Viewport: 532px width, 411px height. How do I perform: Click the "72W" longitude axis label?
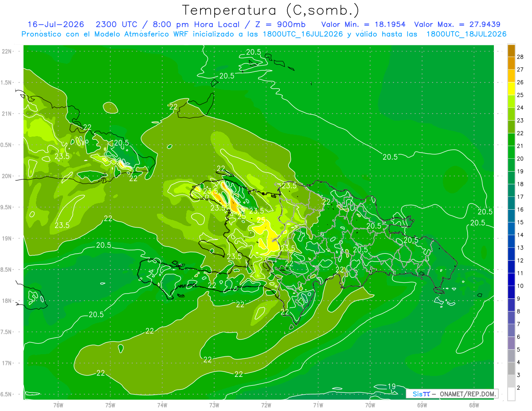coord(266,405)
